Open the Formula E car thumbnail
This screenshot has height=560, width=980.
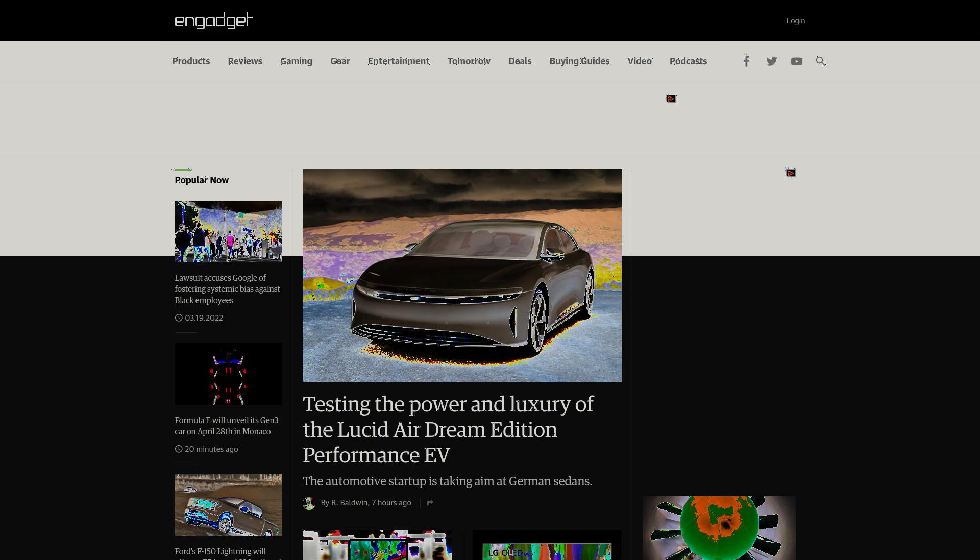pyautogui.click(x=228, y=374)
